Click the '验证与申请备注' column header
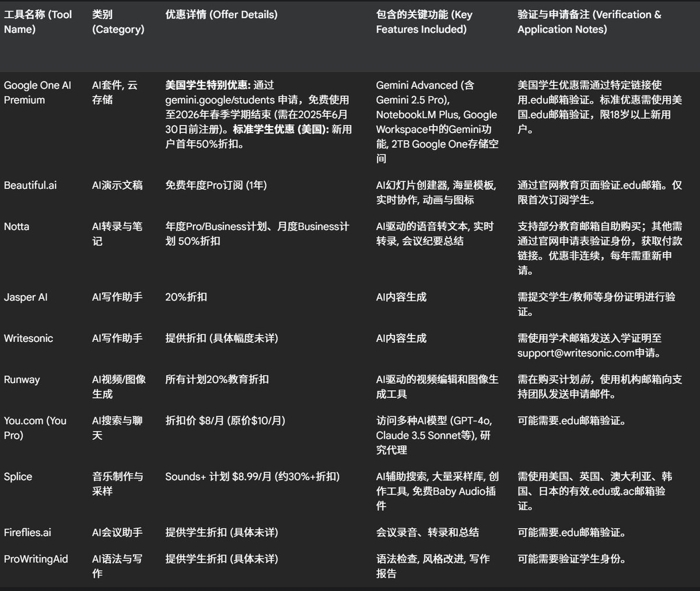Viewport: 700px width, 591px height. tap(590, 22)
